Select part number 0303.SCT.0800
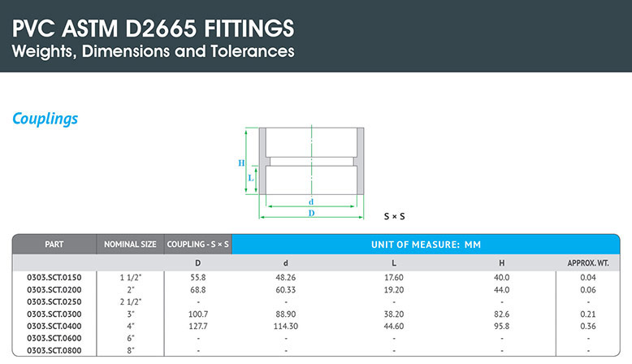 (54, 350)
